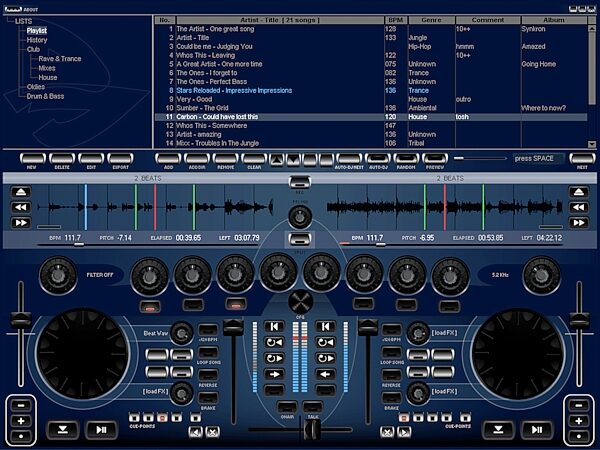Toggle BRAKE on the right deck
This screenshot has width=600, height=450.
391,398
